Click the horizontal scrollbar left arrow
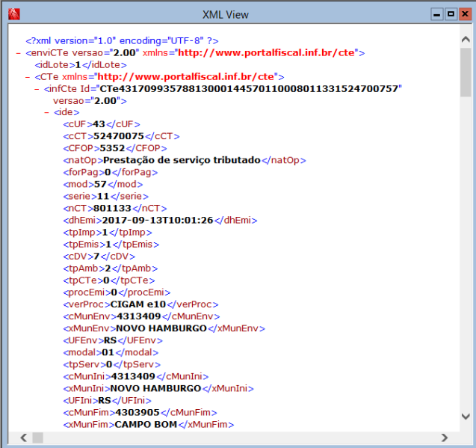 click(x=24, y=438)
